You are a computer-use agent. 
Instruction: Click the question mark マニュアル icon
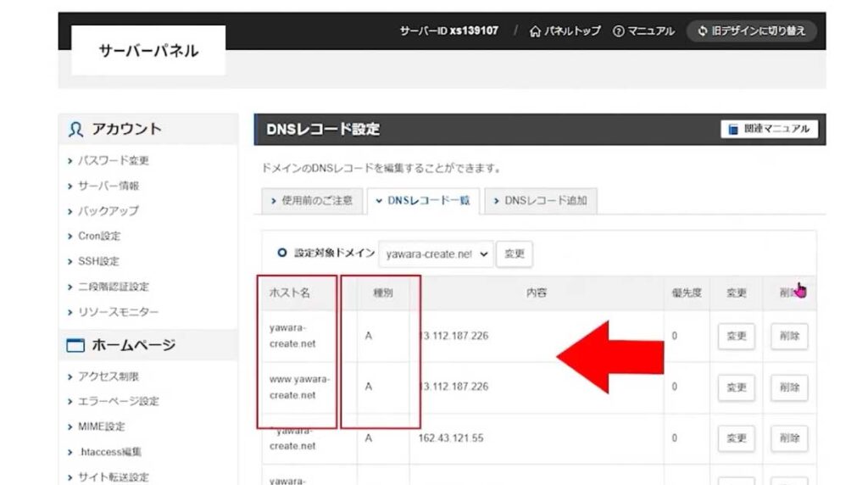618,31
